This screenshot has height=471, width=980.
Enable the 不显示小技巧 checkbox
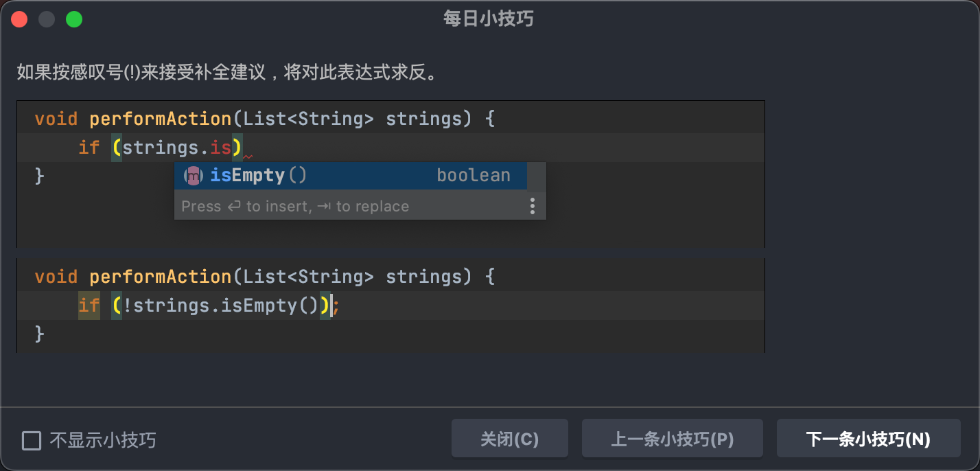point(32,440)
